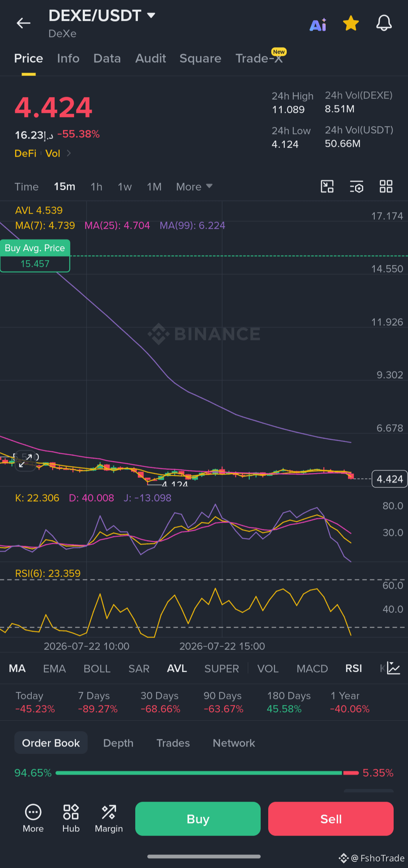This screenshot has height=868, width=408.
Task: Click the K: 22.306 value label
Action: [37, 498]
